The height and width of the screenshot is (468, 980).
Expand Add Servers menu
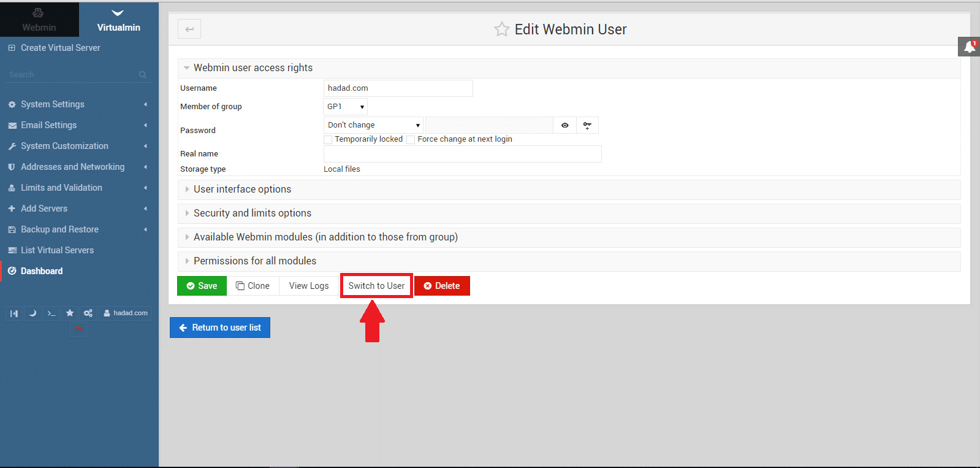pos(78,209)
